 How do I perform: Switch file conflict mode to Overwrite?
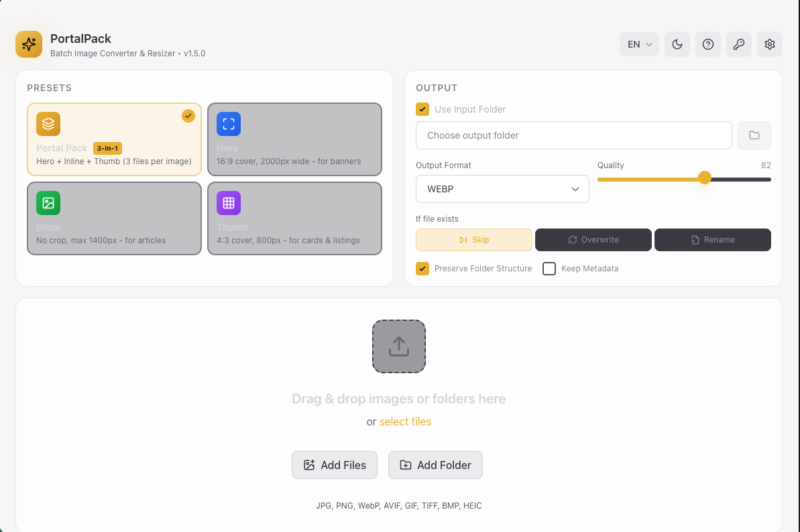[593, 240]
